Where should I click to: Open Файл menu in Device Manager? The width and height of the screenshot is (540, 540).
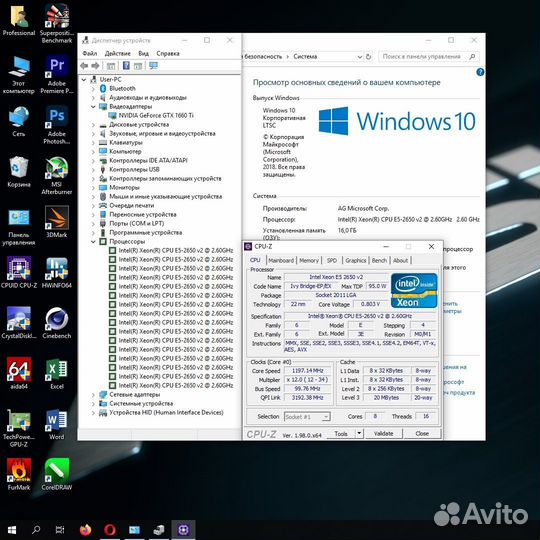(x=90, y=53)
